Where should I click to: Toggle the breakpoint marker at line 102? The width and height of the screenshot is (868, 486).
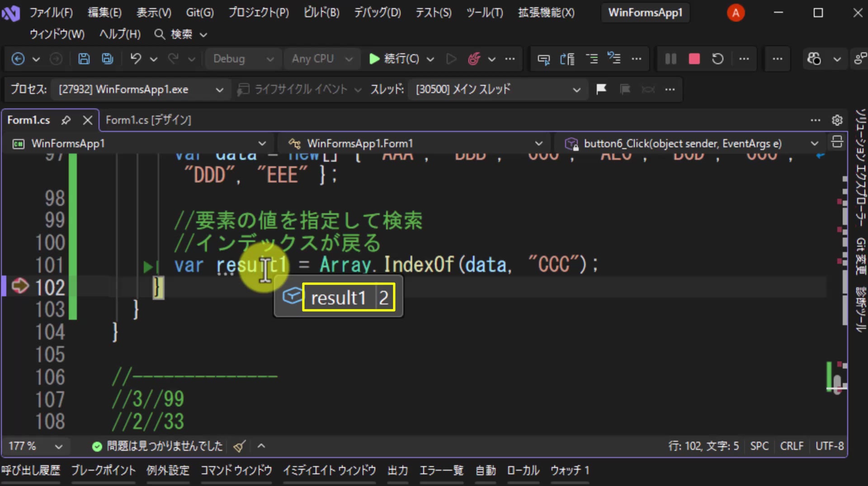pos(20,286)
